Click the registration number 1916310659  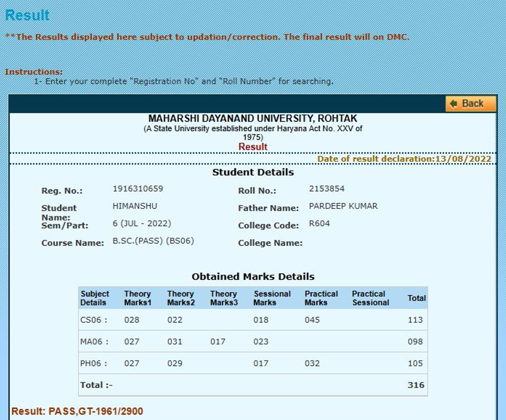point(137,189)
